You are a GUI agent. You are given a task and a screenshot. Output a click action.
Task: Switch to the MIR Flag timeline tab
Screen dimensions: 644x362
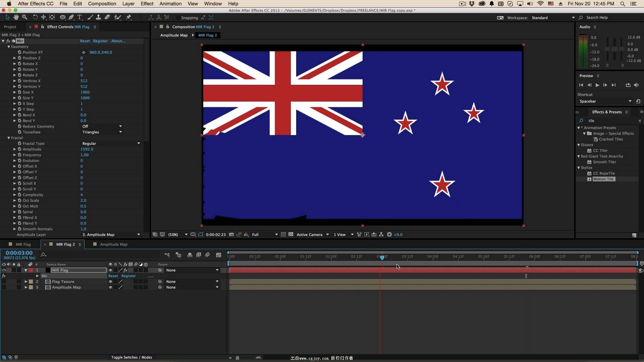click(x=23, y=244)
